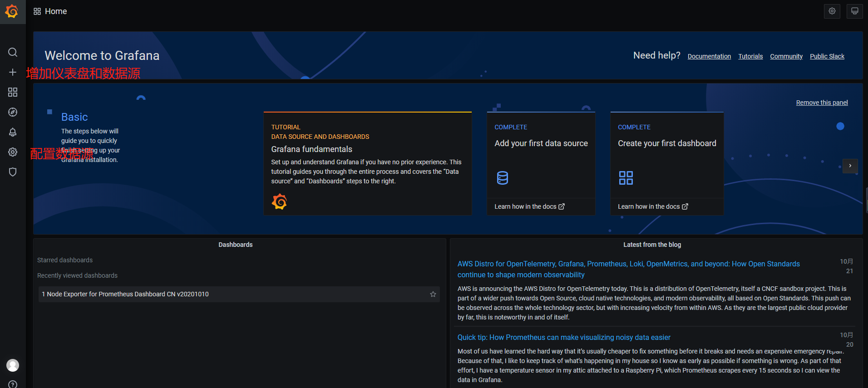Click the dashboard grid icon in the card
This screenshot has width=868, height=388.
pyautogui.click(x=626, y=178)
